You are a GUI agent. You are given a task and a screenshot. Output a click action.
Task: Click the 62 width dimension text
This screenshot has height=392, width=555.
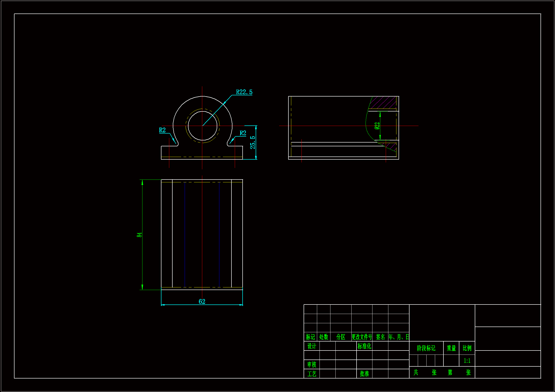point(202,301)
